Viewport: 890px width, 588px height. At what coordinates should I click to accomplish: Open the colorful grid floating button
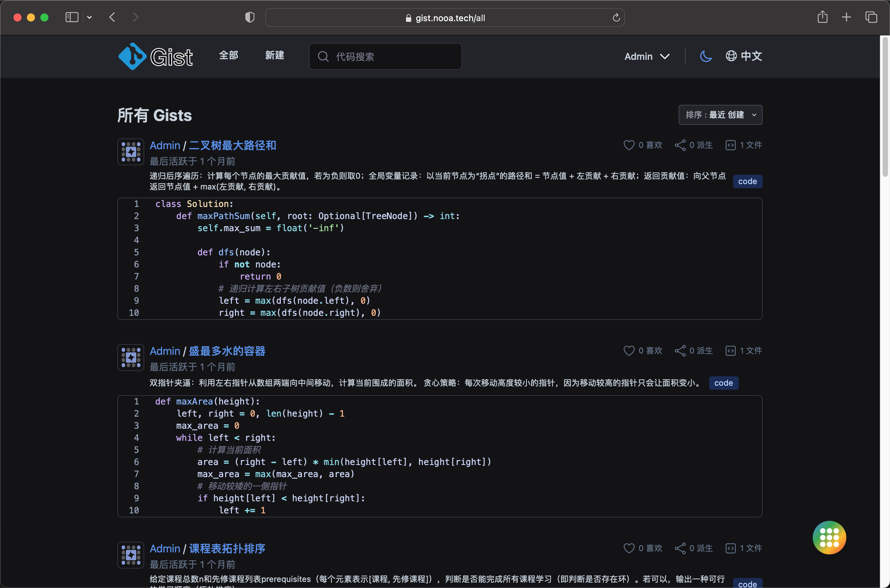[x=829, y=537]
